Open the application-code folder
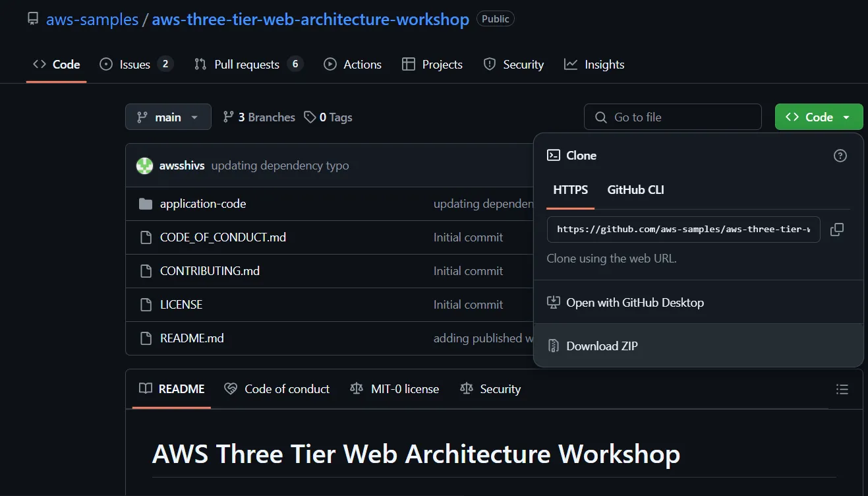 203,204
